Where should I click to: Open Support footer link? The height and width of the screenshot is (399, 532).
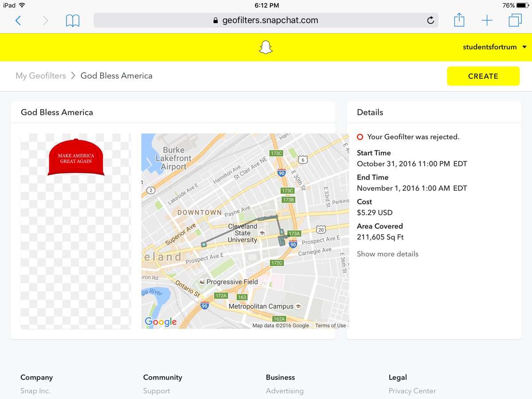coord(156,391)
